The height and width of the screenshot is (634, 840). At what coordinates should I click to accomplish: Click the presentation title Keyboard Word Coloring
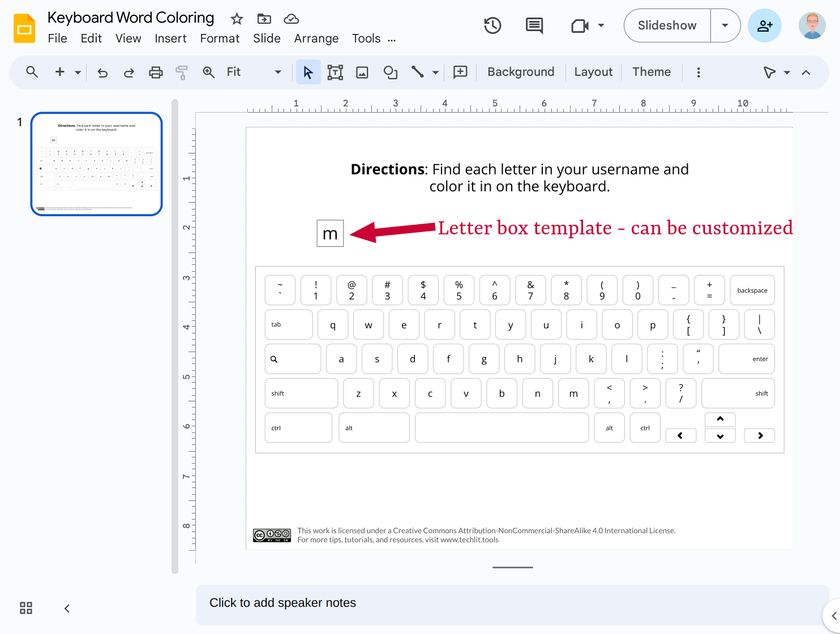131,18
